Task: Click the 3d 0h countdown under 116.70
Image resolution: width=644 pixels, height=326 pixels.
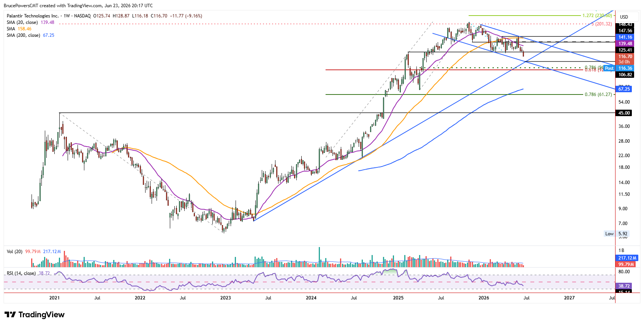Action: pos(624,62)
